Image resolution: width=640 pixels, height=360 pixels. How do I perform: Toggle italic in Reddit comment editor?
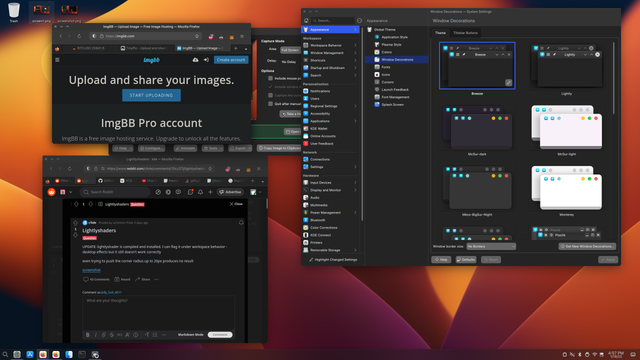[x=96, y=335]
